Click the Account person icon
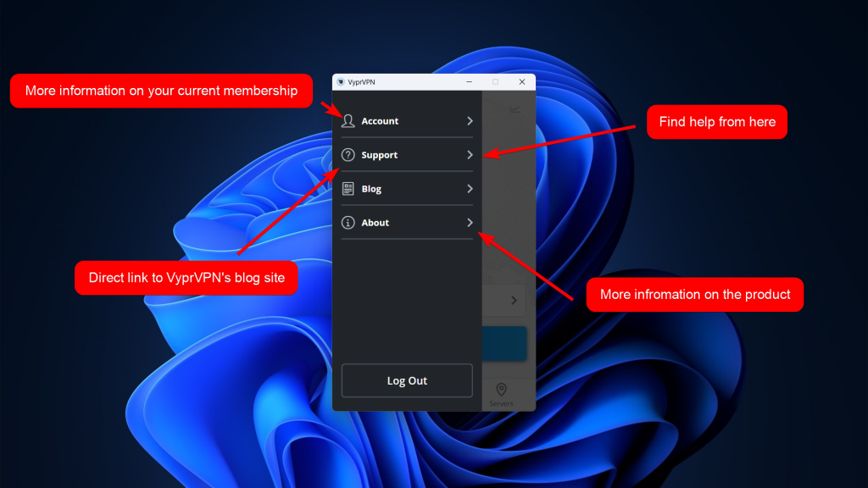 [x=348, y=120]
